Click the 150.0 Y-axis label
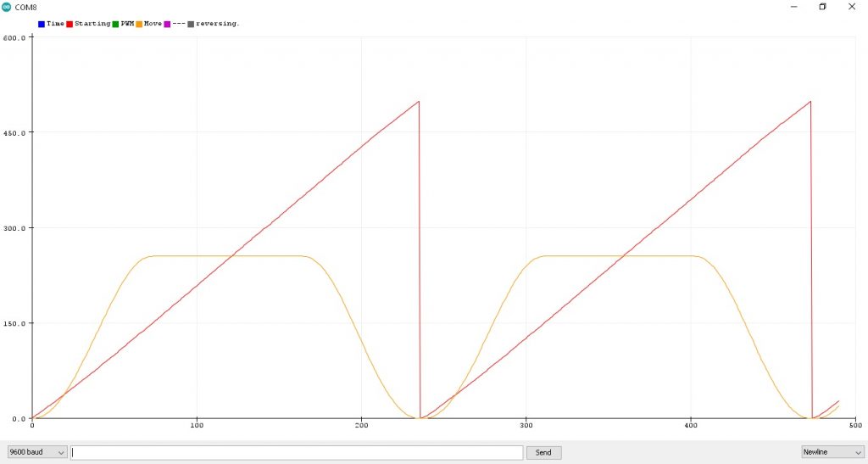Screen dimensions: 868x464 14,323
